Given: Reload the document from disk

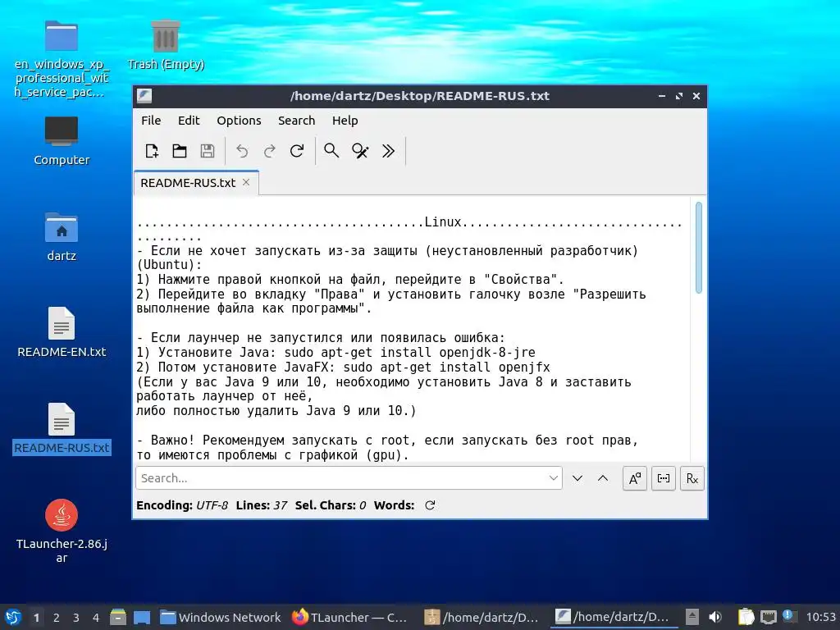Looking at the screenshot, I should click(297, 151).
